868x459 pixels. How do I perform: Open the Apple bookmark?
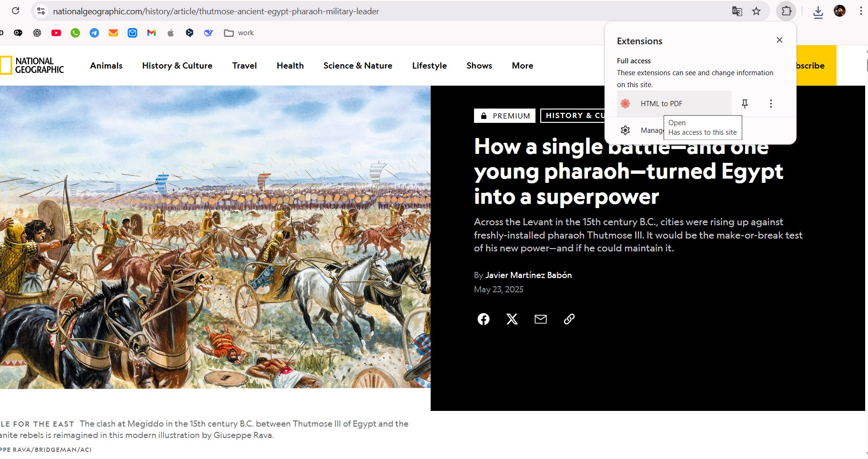(x=171, y=33)
